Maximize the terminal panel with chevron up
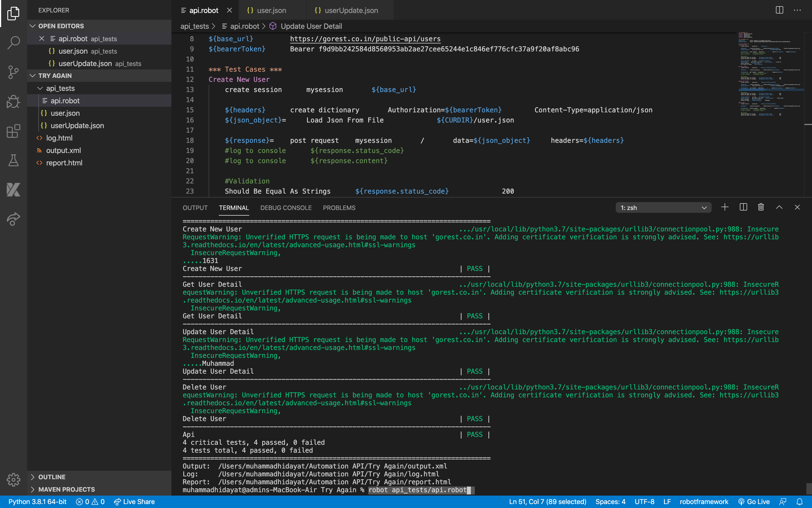This screenshot has height=508, width=812. pyautogui.click(x=779, y=207)
